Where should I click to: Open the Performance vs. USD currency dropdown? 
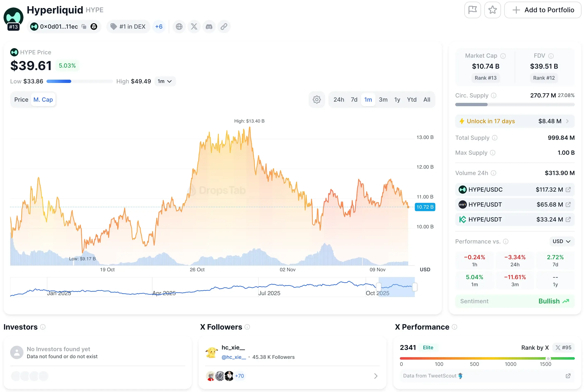coord(561,241)
